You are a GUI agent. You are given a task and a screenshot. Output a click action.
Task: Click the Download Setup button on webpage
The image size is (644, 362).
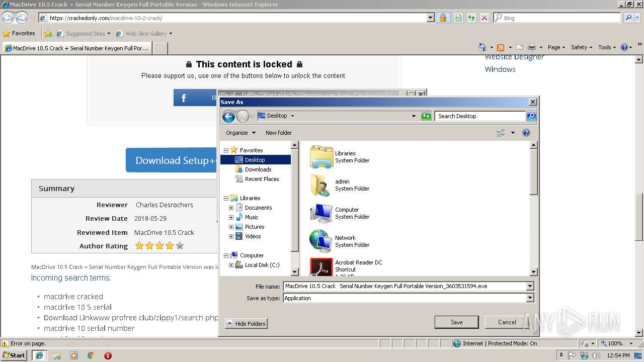point(172,160)
